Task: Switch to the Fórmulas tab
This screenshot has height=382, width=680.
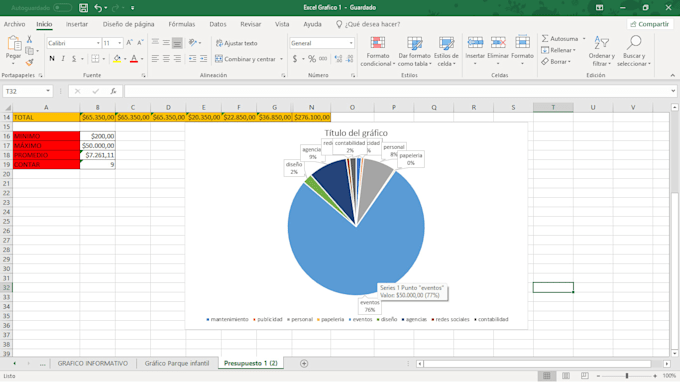Action: tap(182, 24)
